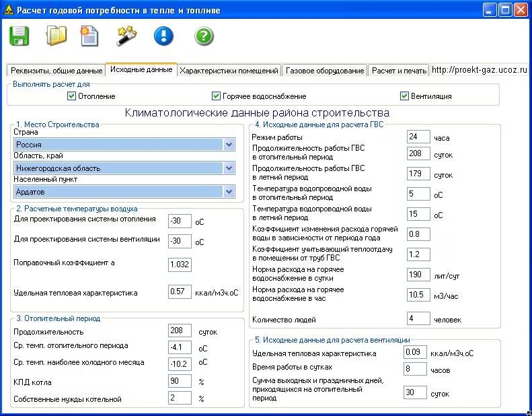
Task: Expand the Населенный пункт dropdown showing Ардатов
Action: [x=229, y=192]
